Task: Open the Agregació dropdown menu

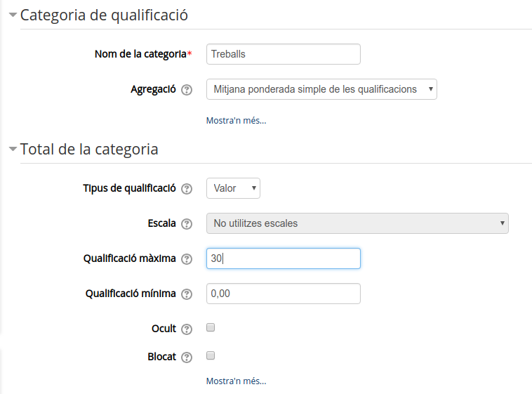Action: point(321,89)
